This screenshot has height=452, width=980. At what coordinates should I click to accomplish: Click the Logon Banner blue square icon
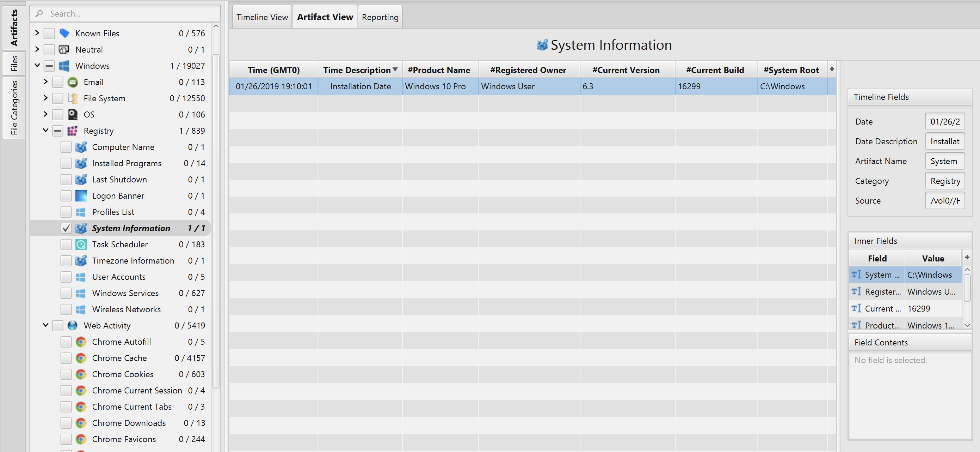coord(81,196)
